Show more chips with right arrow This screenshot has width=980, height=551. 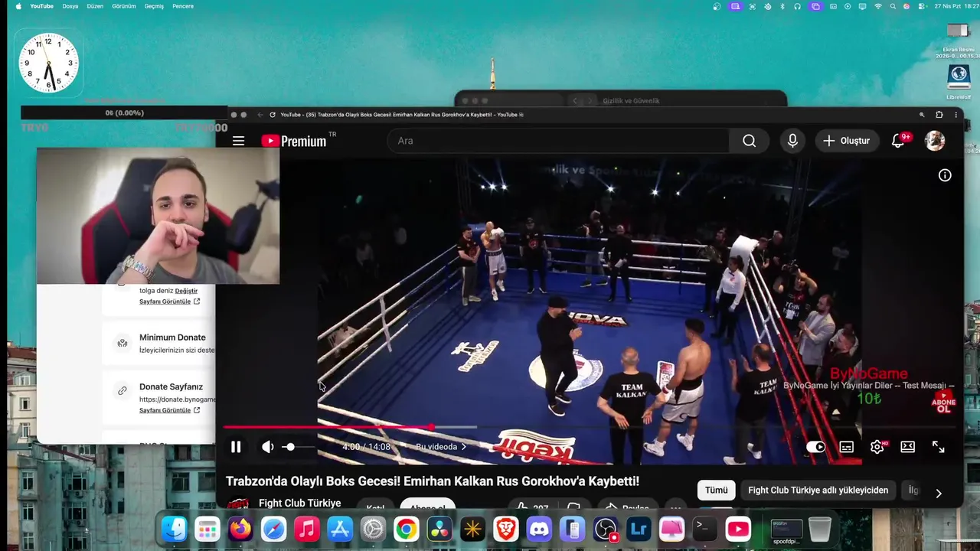(939, 494)
